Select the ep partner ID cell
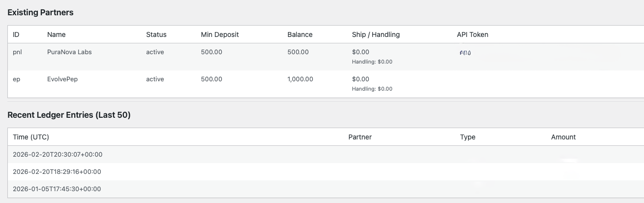Viewport: 644px width, 203px height. (16, 79)
